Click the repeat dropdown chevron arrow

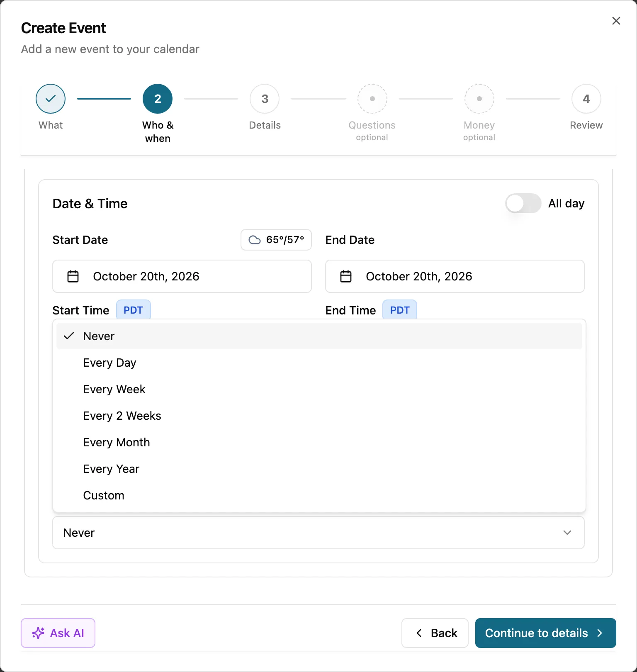567,533
